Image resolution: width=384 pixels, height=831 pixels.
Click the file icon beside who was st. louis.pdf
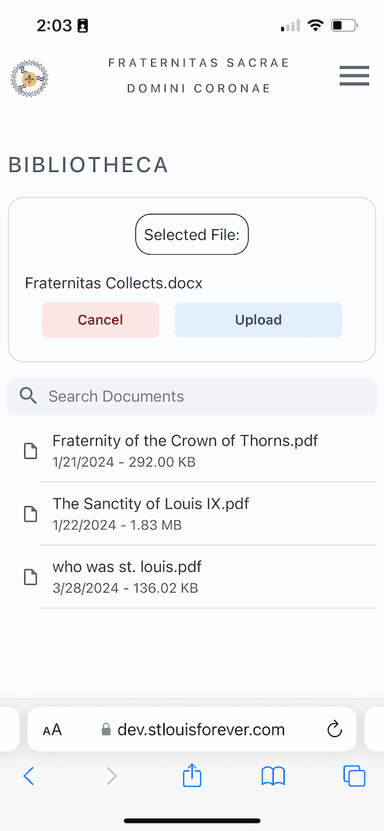[x=31, y=577]
